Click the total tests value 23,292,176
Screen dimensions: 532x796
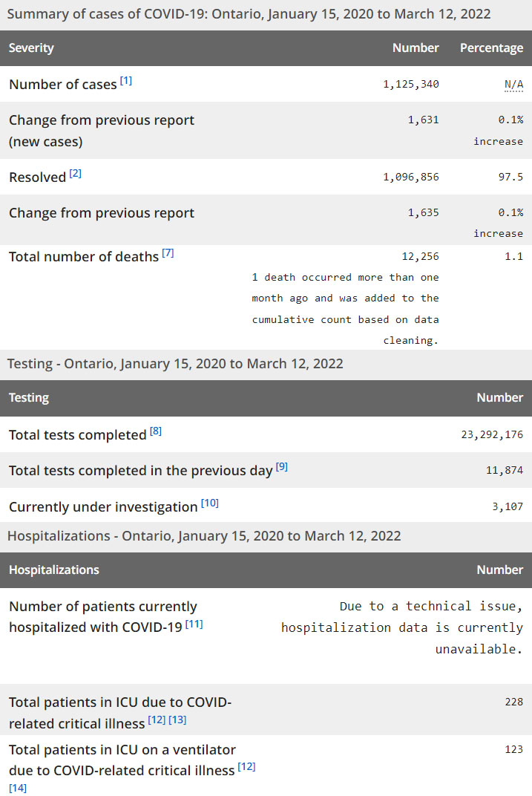(492, 434)
